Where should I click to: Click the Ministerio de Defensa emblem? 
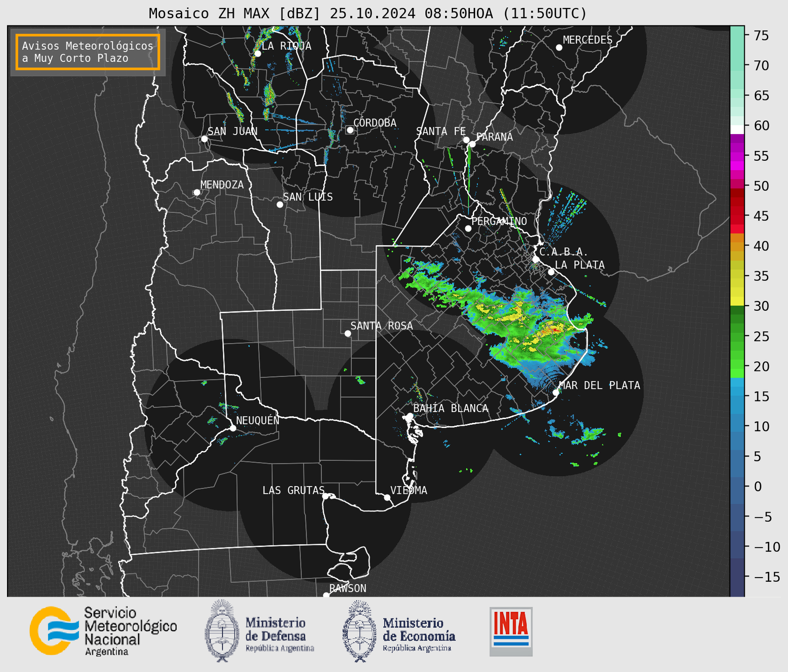click(222, 630)
